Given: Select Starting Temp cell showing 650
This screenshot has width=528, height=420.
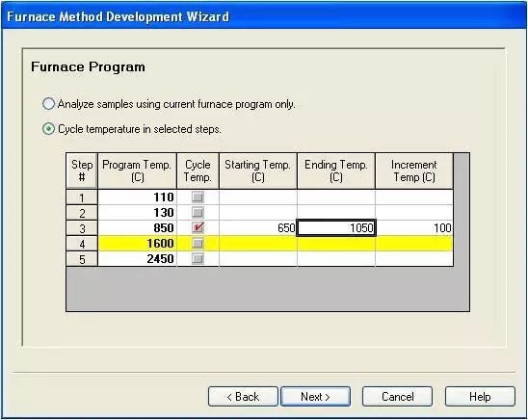Looking at the screenshot, I should [x=258, y=228].
